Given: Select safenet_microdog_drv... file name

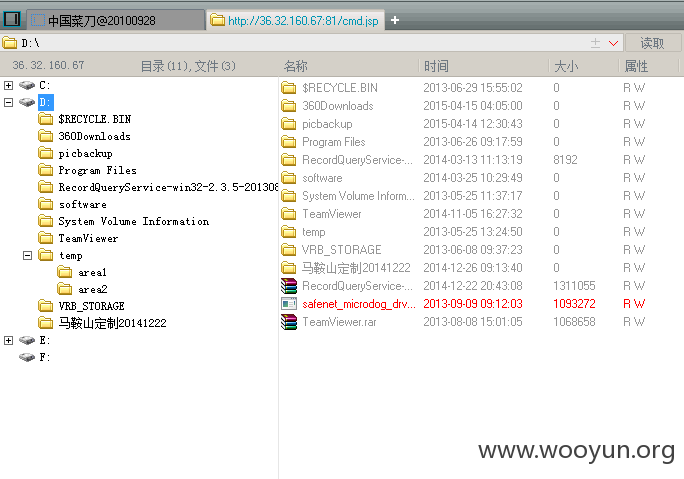Looking at the screenshot, I should (359, 304).
